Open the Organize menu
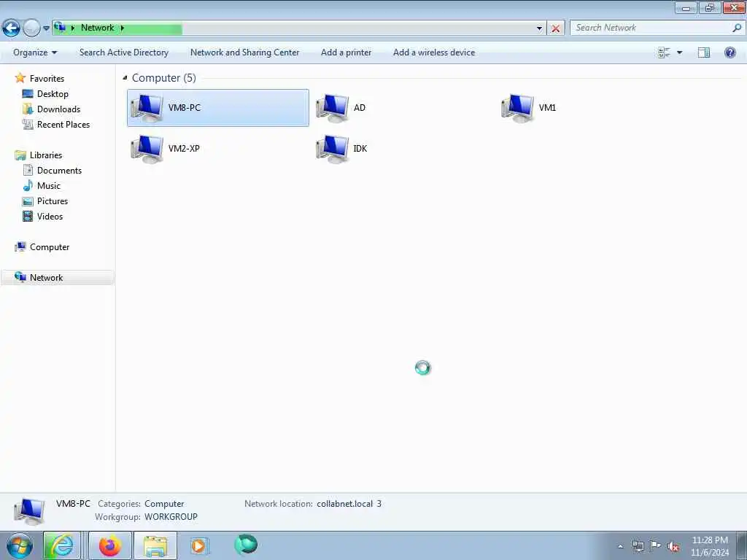747x560 pixels. click(35, 52)
